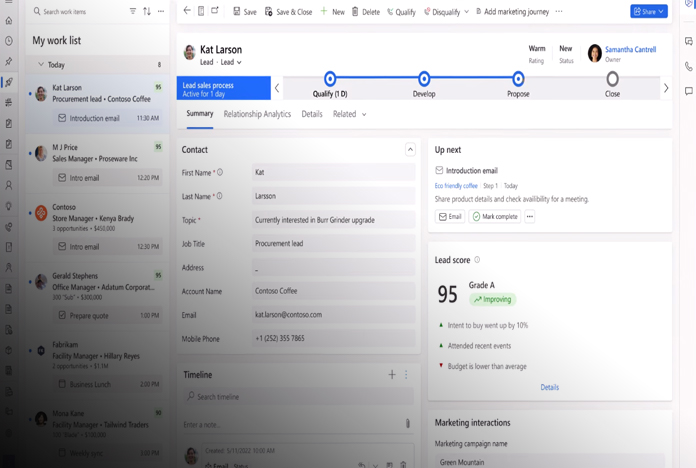Add a new timeline activity

pyautogui.click(x=392, y=375)
